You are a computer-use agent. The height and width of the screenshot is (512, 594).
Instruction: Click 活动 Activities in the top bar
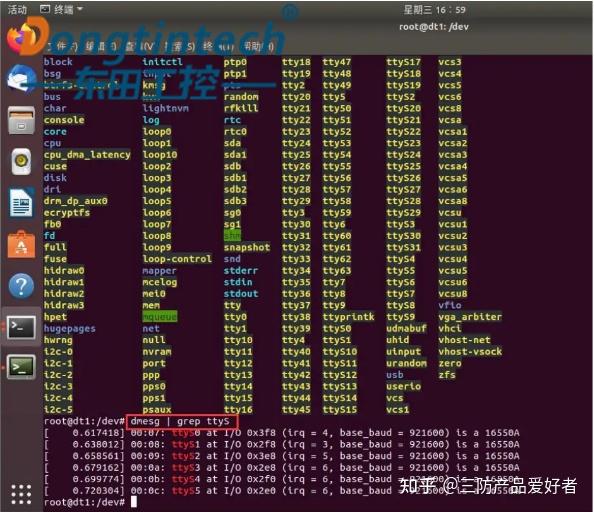pos(17,9)
